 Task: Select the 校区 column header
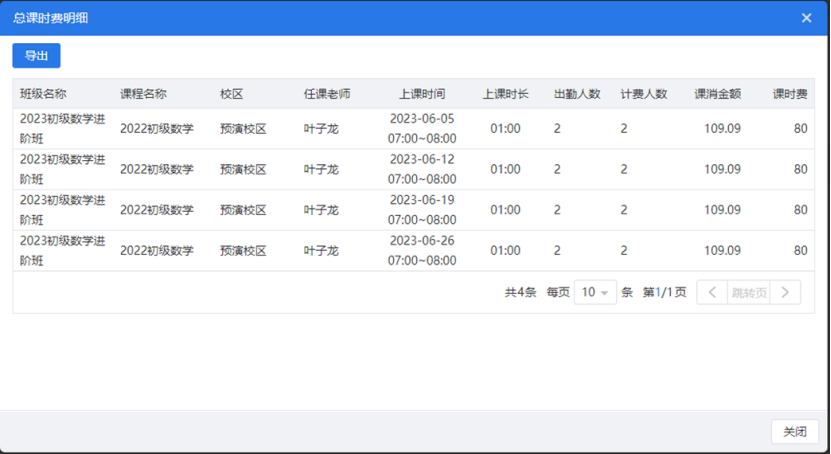[231, 94]
